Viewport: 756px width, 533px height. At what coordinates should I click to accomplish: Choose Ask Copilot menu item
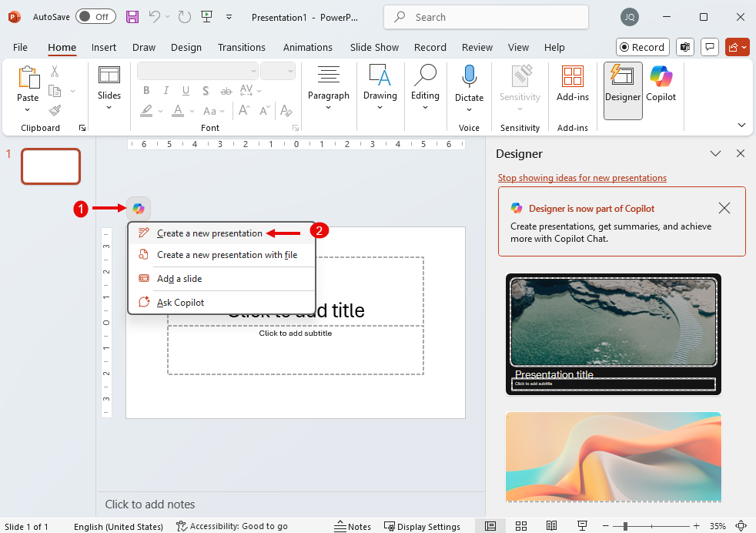[x=222, y=303]
